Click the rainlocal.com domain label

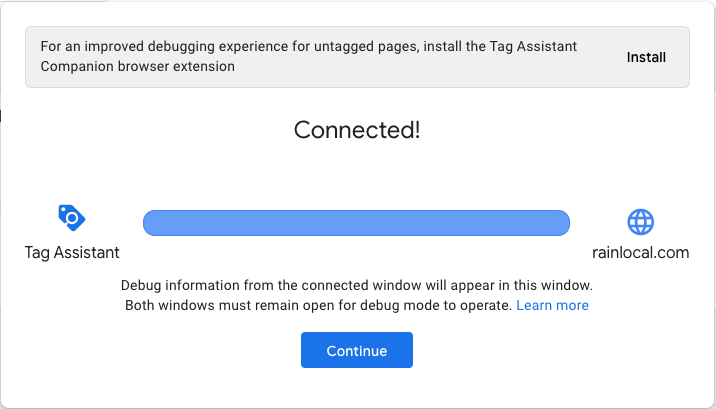click(640, 252)
